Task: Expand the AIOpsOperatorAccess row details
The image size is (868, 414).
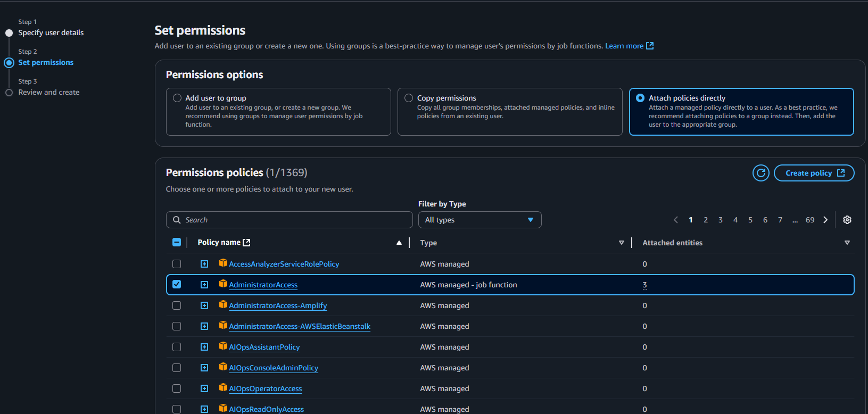Action: coord(204,388)
